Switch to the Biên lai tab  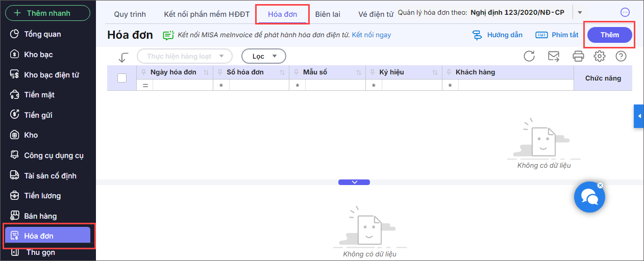coord(328,14)
